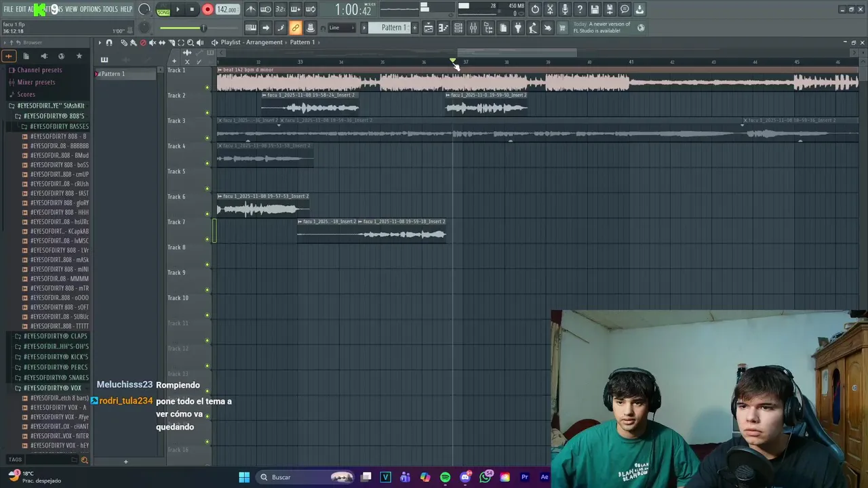Click the plus button beside Pattern 1
This screenshot has width=868, height=488.
coord(415,28)
